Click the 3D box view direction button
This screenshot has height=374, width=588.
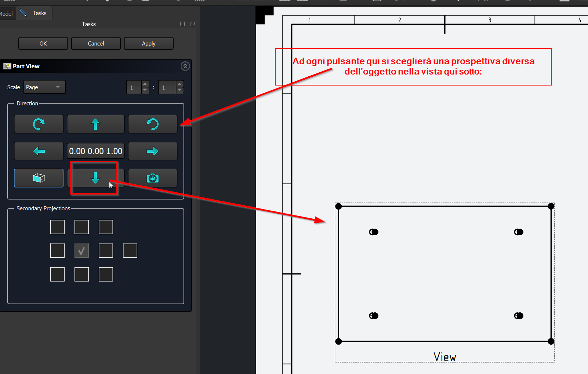pyautogui.click(x=39, y=178)
